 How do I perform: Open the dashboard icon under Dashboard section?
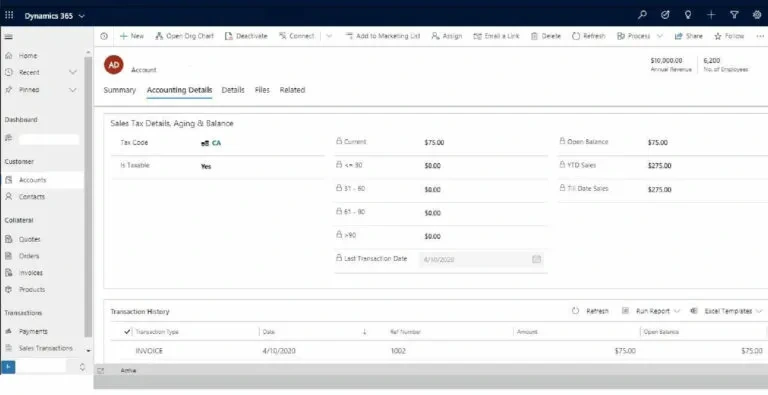[x=8, y=139]
